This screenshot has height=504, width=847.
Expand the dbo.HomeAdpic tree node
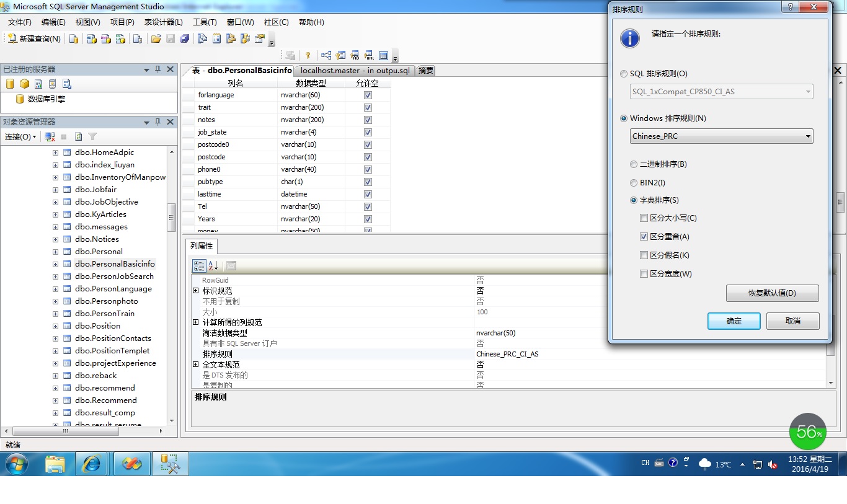coord(55,153)
